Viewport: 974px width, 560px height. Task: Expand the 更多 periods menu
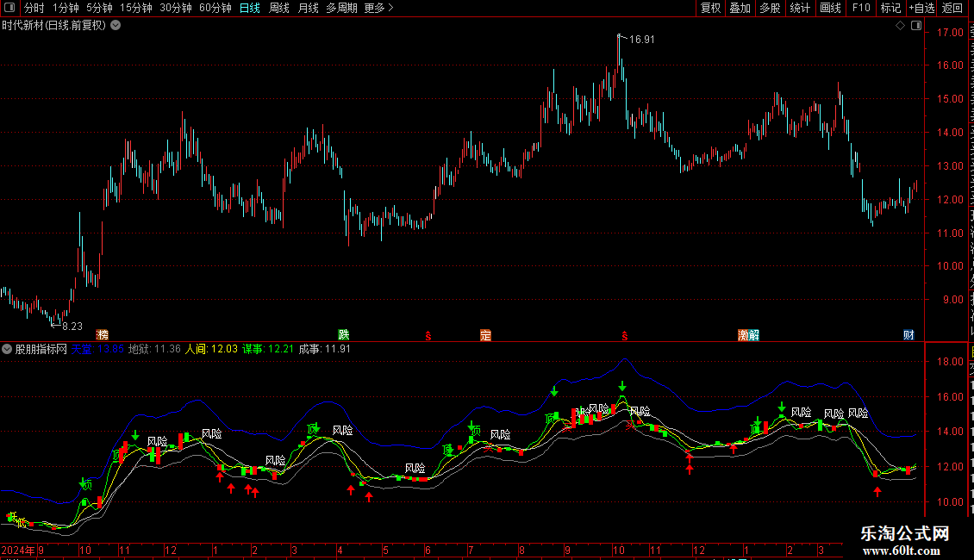point(378,8)
